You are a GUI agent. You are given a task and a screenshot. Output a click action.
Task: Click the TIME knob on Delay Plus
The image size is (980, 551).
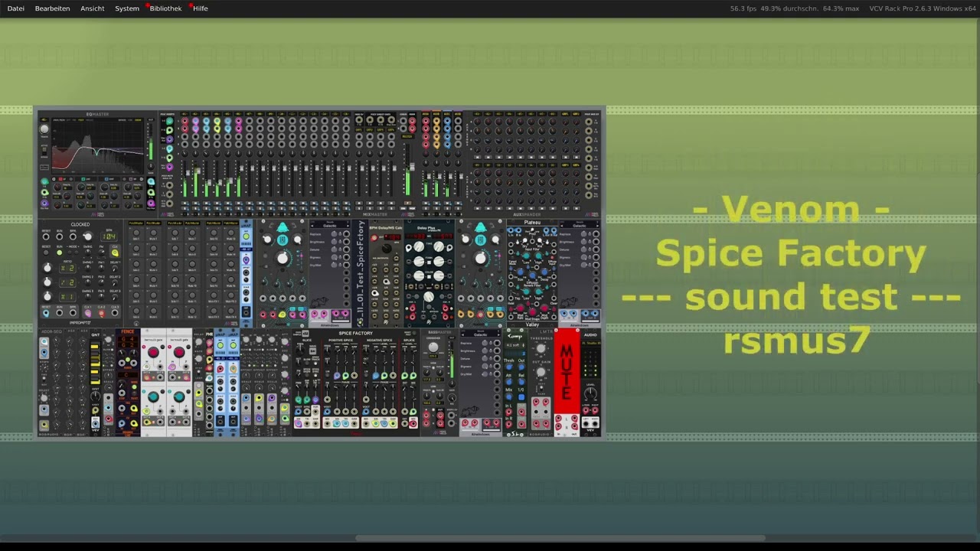[419, 246]
